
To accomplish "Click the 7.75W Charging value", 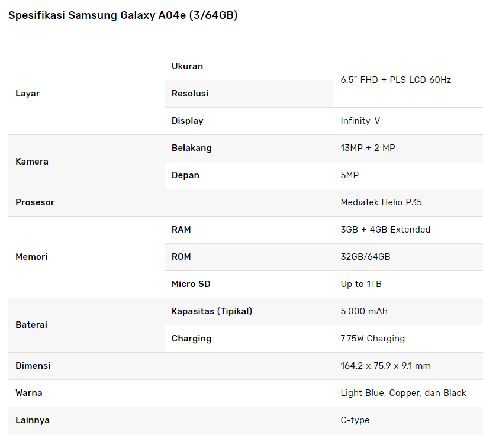I will point(372,339).
